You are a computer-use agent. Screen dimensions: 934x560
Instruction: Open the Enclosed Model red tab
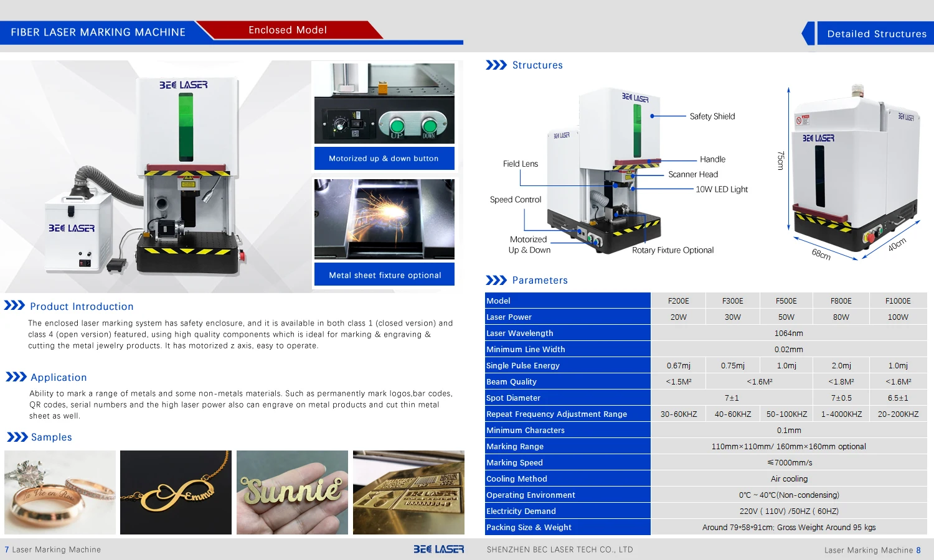[288, 30]
